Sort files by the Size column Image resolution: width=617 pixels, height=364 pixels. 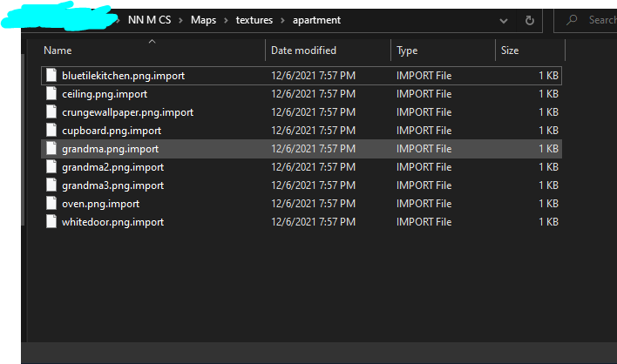[x=510, y=51]
